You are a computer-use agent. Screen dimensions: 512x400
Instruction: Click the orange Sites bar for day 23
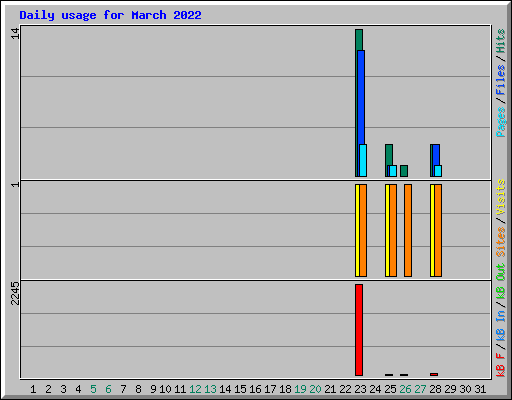pyautogui.click(x=363, y=230)
